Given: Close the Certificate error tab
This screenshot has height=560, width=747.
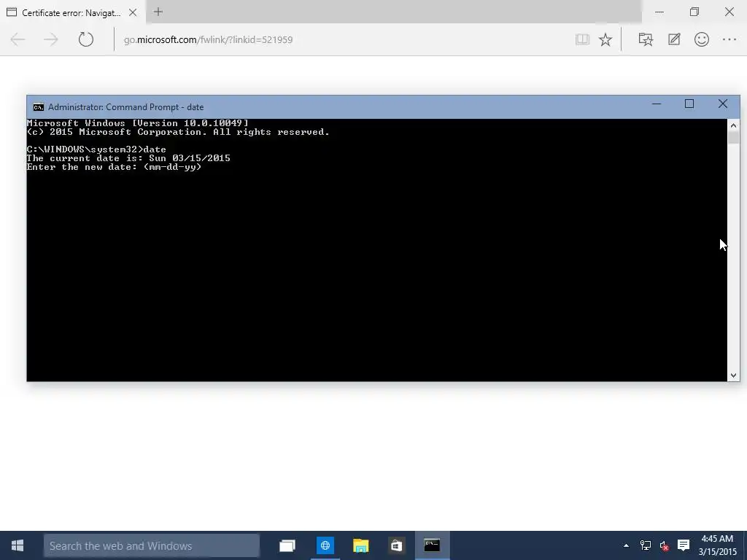Looking at the screenshot, I should tap(133, 12).
